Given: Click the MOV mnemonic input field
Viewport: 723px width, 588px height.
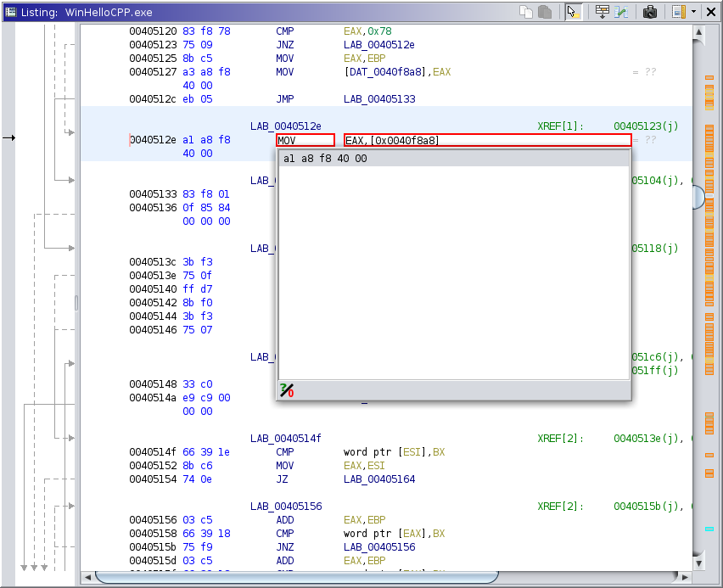Looking at the screenshot, I should click(305, 140).
